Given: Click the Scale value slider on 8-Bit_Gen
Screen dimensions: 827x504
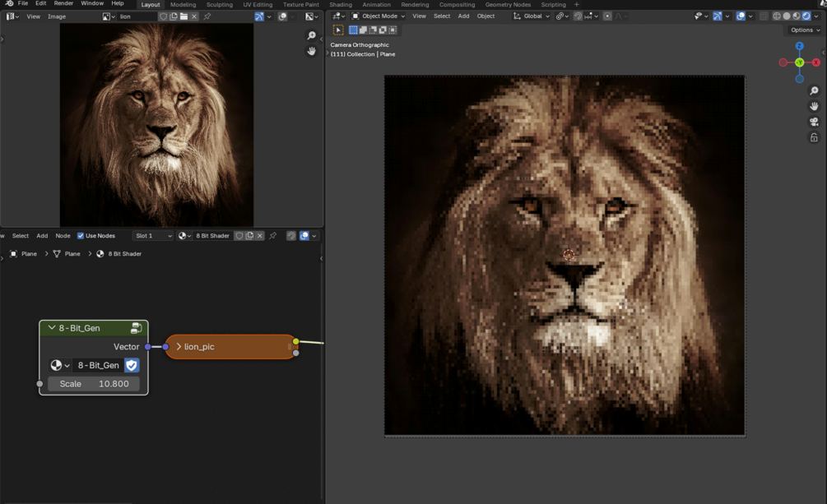Looking at the screenshot, I should [94, 384].
